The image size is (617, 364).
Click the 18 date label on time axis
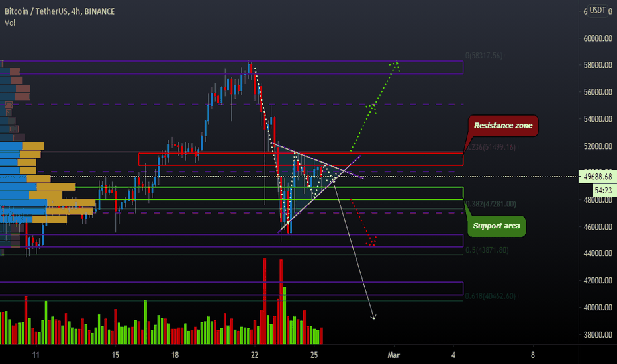pyautogui.click(x=175, y=355)
